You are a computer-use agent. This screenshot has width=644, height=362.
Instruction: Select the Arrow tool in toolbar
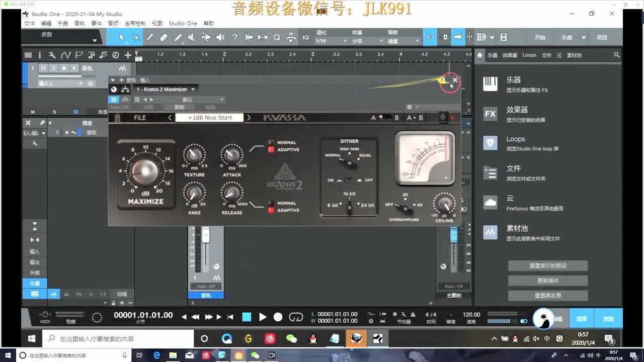click(121, 37)
